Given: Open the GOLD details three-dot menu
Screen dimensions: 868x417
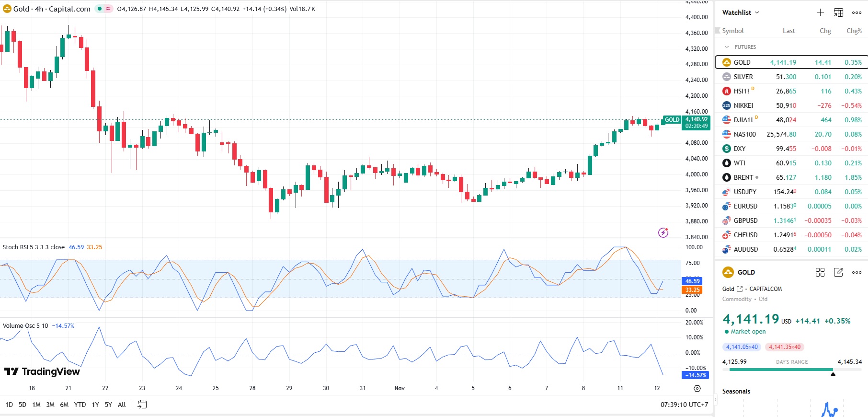Looking at the screenshot, I should tap(857, 272).
